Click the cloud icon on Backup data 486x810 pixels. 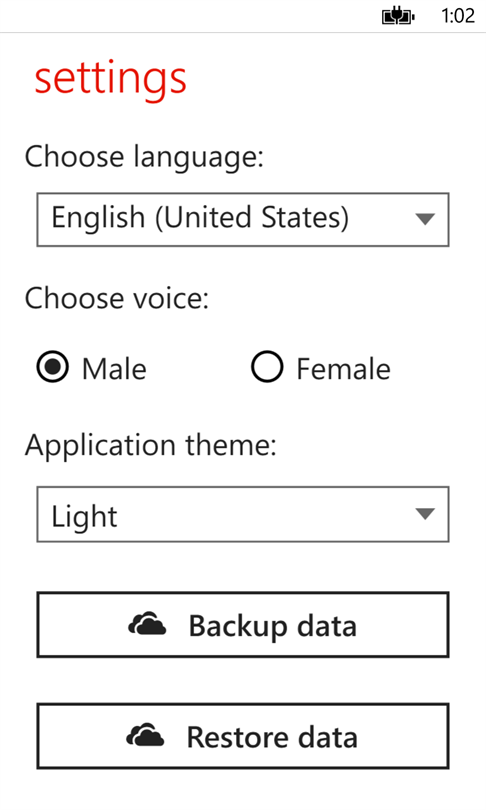(147, 624)
